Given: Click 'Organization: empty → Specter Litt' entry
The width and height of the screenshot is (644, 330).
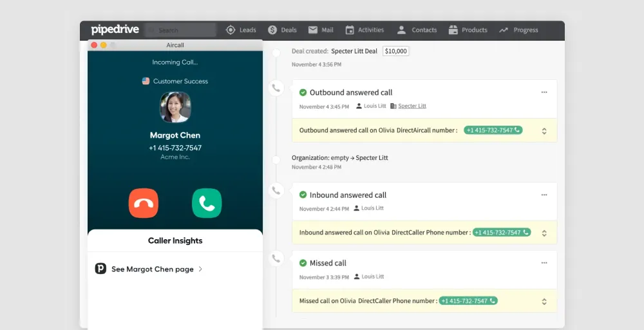Looking at the screenshot, I should [x=339, y=158].
